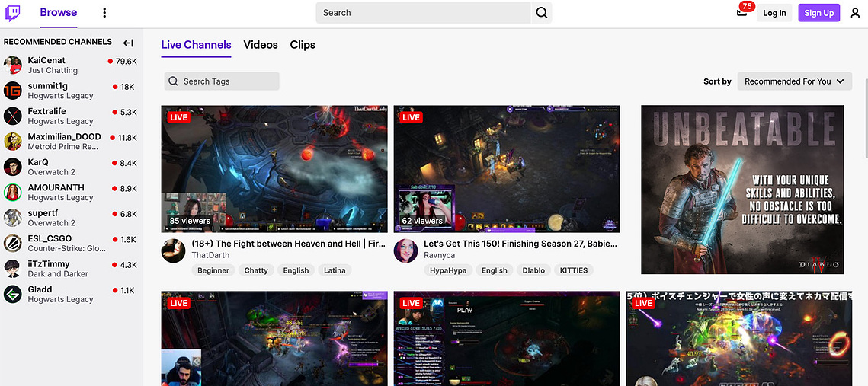The height and width of the screenshot is (386, 868).
Task: Open the Japanese-titled live stream thumbnail
Action: tap(739, 339)
